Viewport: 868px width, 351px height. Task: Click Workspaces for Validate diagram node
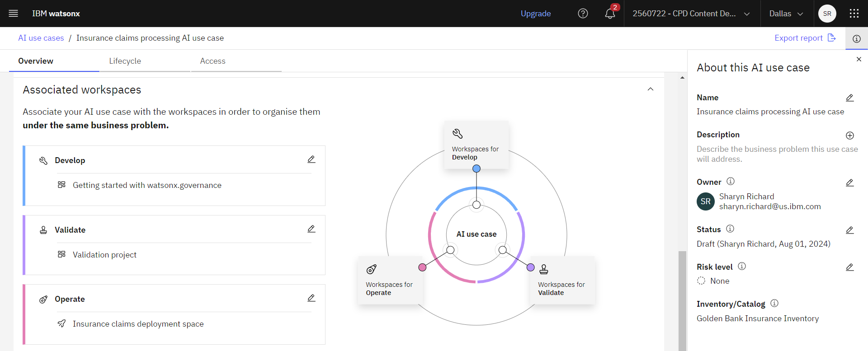[x=562, y=281]
